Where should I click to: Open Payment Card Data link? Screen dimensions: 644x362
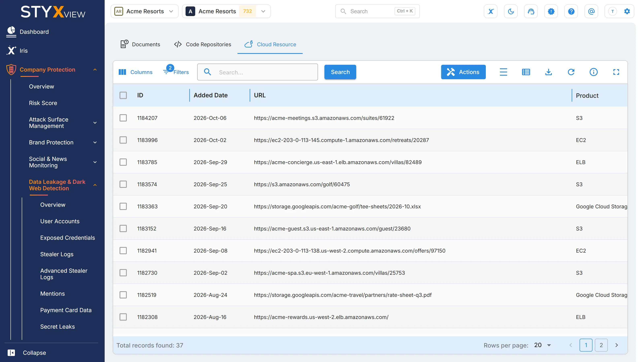(66, 310)
